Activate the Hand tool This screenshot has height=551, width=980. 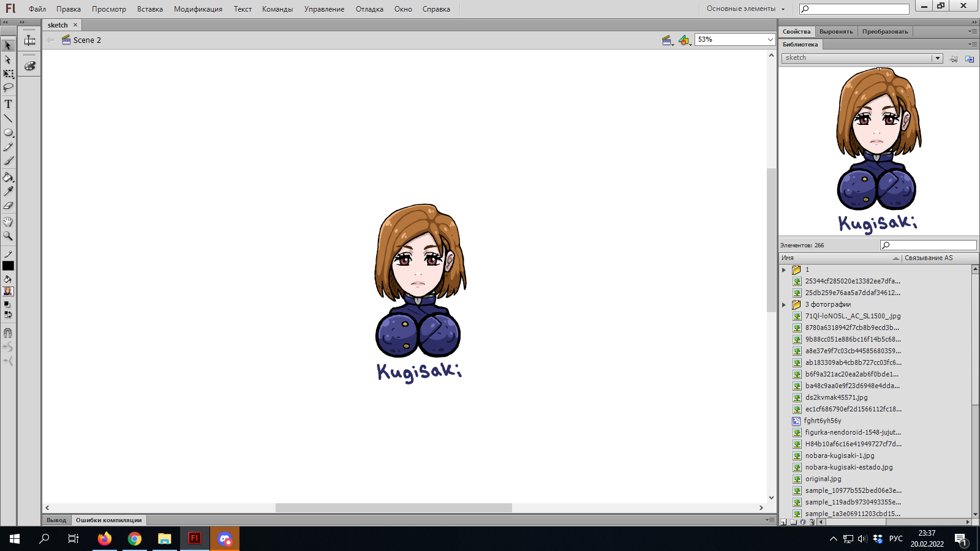click(8, 222)
